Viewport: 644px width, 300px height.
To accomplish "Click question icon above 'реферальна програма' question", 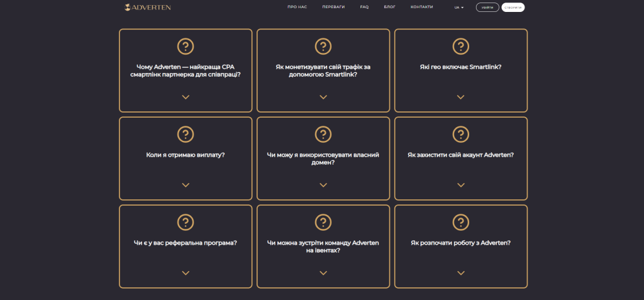I will coord(186,222).
